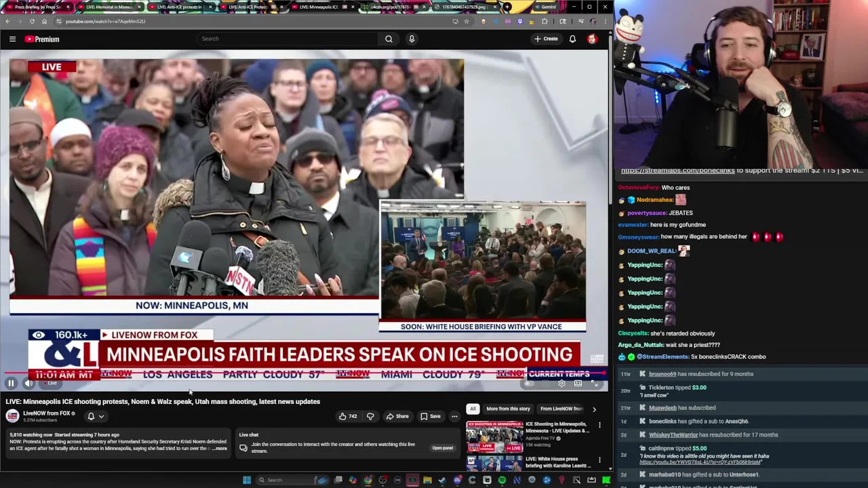Click the browser address bar URL
868x488 pixels.
tap(105, 21)
